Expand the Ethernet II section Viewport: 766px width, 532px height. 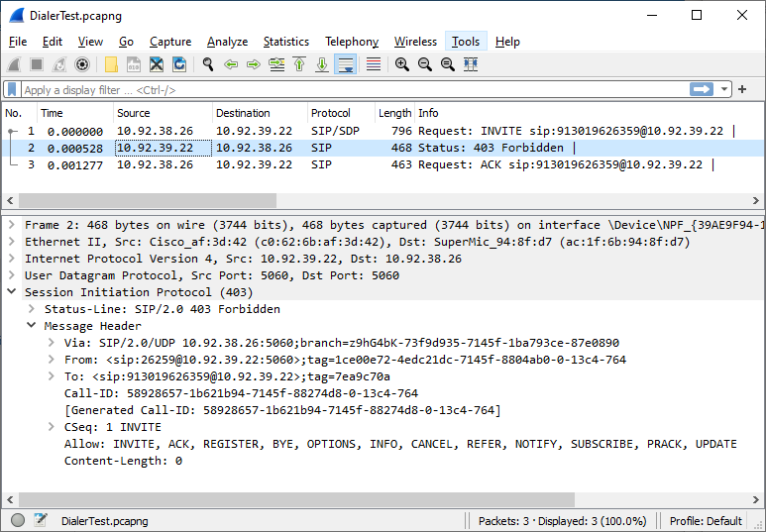click(x=11, y=242)
